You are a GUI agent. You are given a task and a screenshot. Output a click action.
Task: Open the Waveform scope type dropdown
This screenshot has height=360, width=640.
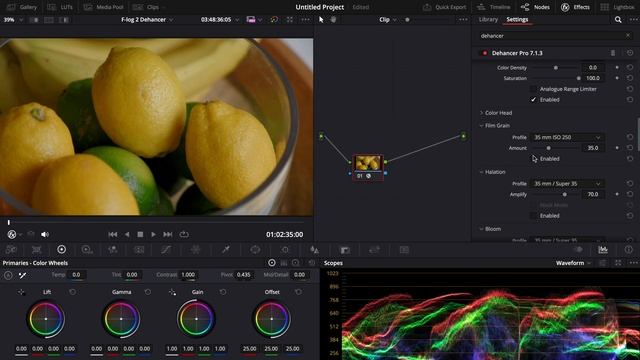[x=573, y=263]
